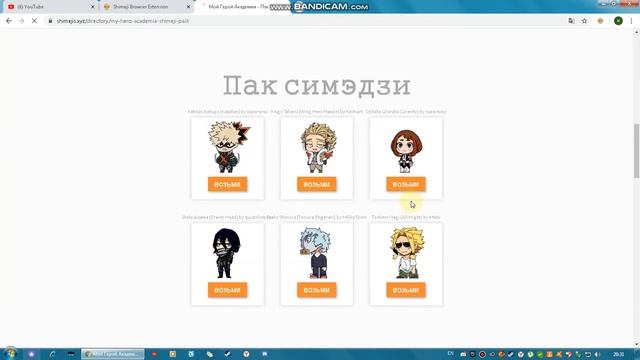The width and height of the screenshot is (640, 360).
Task: Click ВОЗЬМИ under the All Might shimeji
Action: 406,290
